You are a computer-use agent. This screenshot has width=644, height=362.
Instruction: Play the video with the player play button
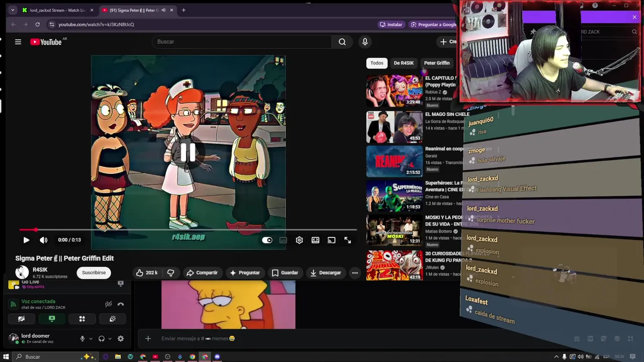pos(26,240)
